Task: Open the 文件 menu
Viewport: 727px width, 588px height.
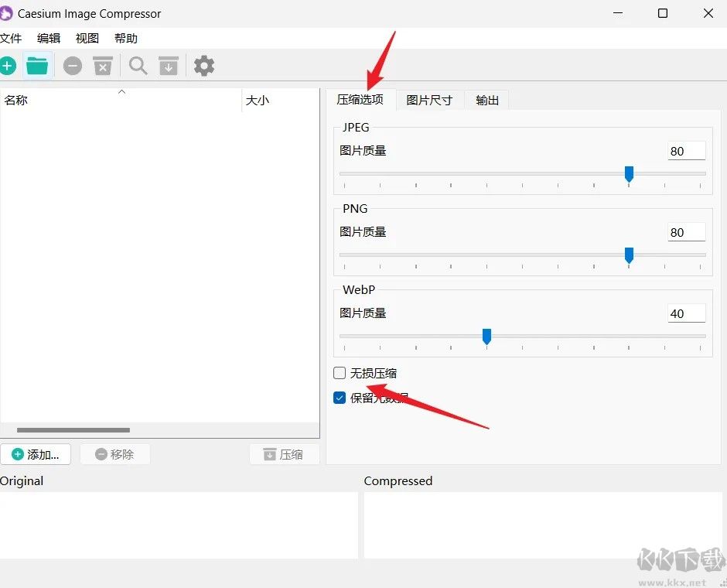Action: [x=12, y=38]
